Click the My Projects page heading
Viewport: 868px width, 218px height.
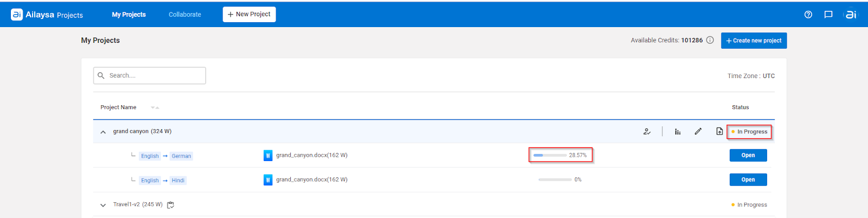100,40
